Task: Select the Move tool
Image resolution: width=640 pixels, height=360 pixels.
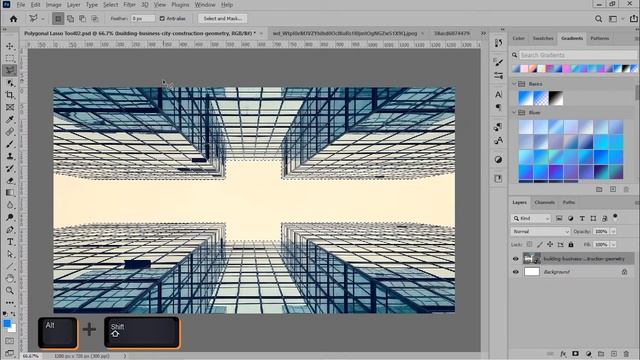Action: 10,46
